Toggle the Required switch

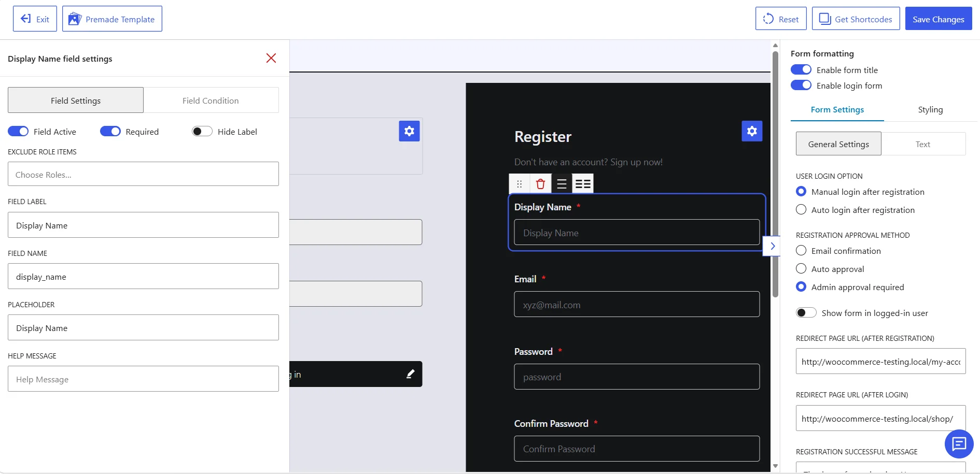(x=110, y=132)
